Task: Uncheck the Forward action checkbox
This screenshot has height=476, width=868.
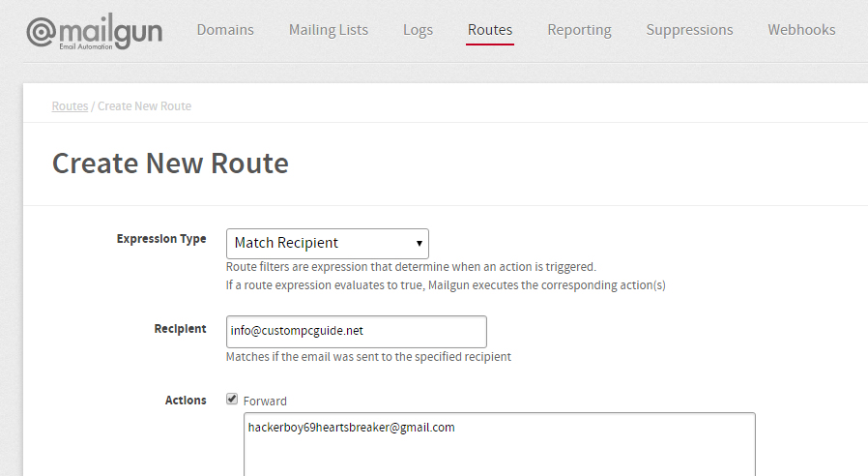Action: click(232, 399)
